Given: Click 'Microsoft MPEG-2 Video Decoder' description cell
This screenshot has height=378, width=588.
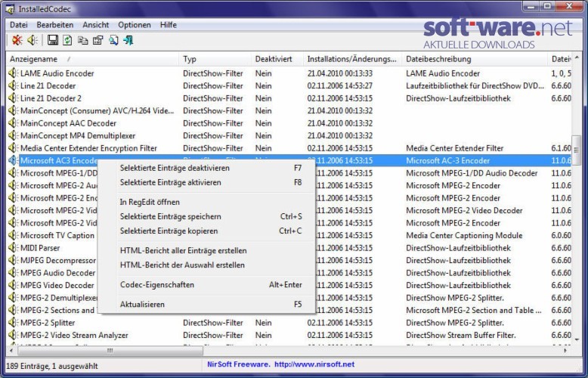Looking at the screenshot, I should (464, 210).
